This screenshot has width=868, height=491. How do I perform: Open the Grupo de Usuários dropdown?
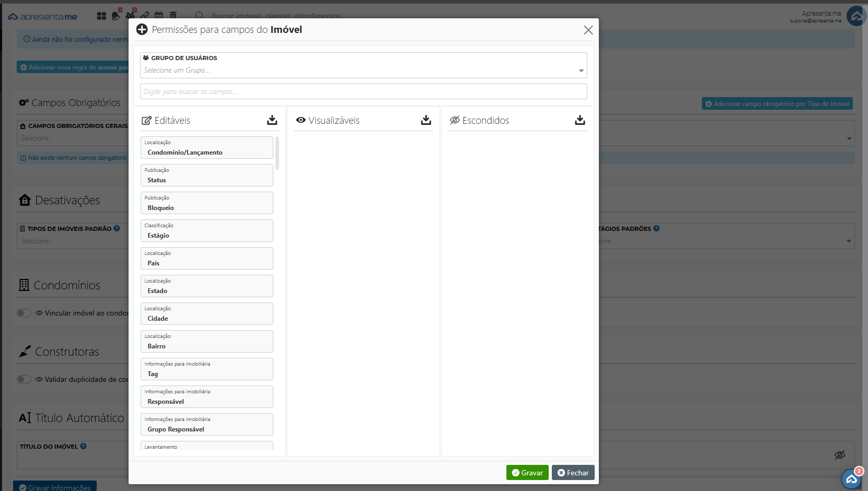pyautogui.click(x=363, y=70)
